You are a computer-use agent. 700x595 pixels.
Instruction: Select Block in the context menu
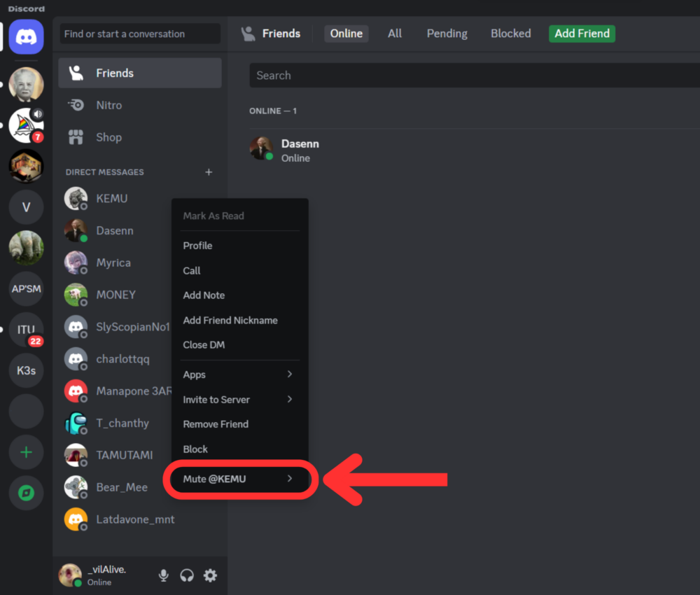(x=195, y=449)
